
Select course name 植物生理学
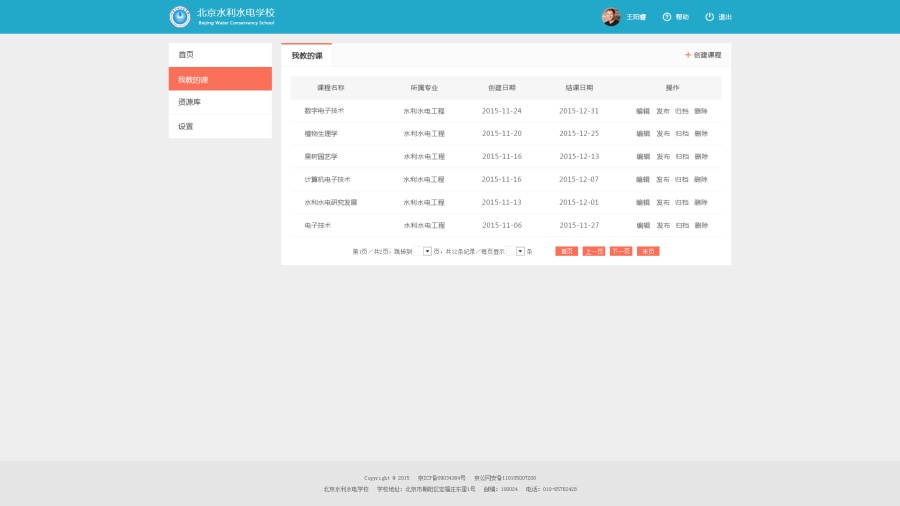321,133
